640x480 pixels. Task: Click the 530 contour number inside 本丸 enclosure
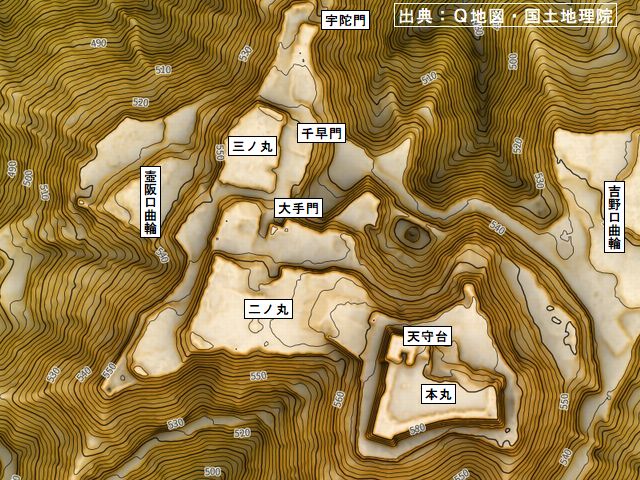pyautogui.click(x=417, y=427)
